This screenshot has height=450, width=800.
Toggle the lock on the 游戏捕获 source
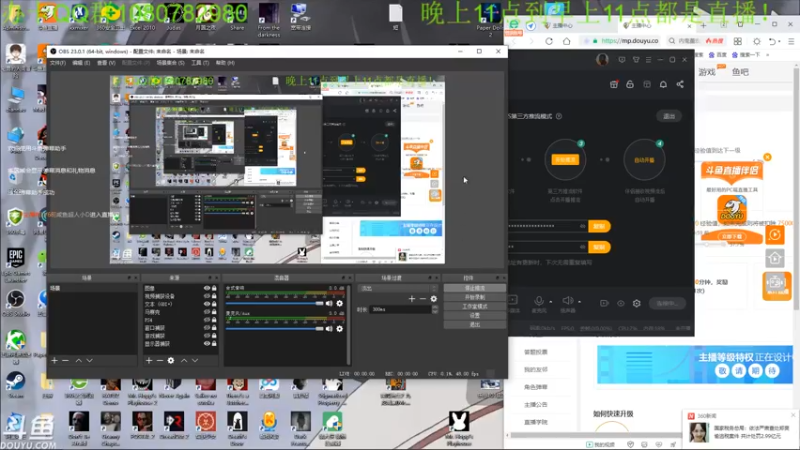click(x=214, y=336)
